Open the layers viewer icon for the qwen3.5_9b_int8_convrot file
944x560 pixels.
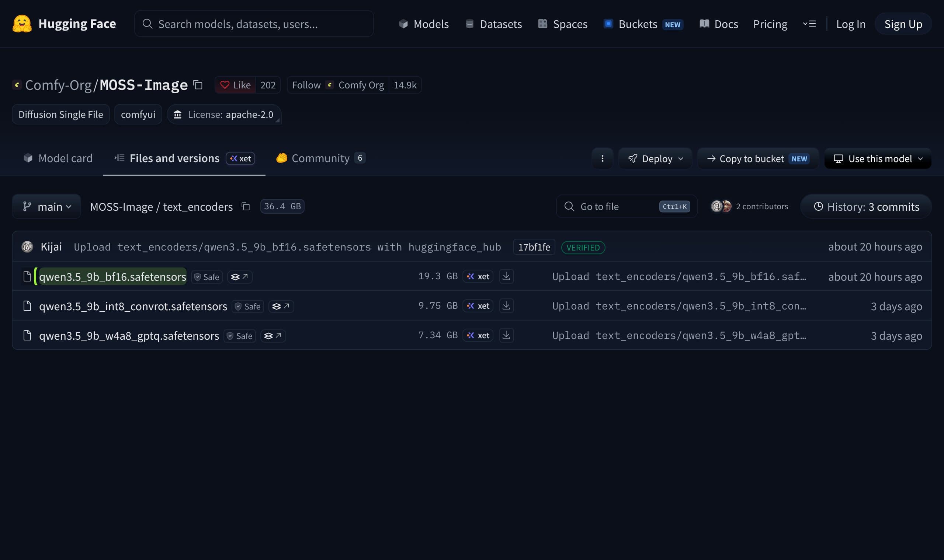coord(281,306)
